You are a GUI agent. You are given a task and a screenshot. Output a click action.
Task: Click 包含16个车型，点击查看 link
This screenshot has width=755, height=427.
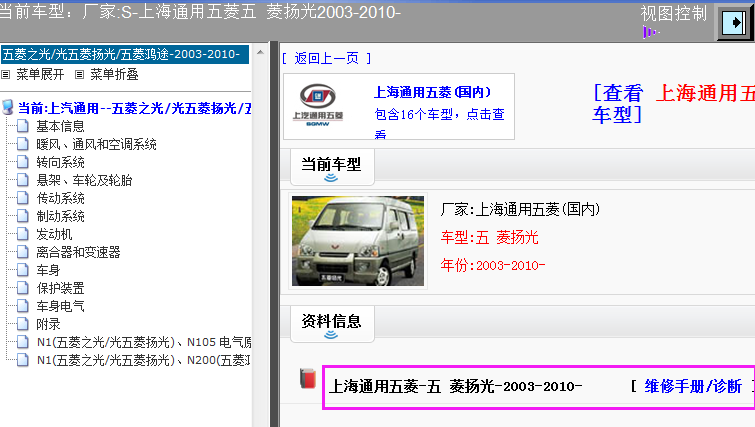(x=439, y=123)
